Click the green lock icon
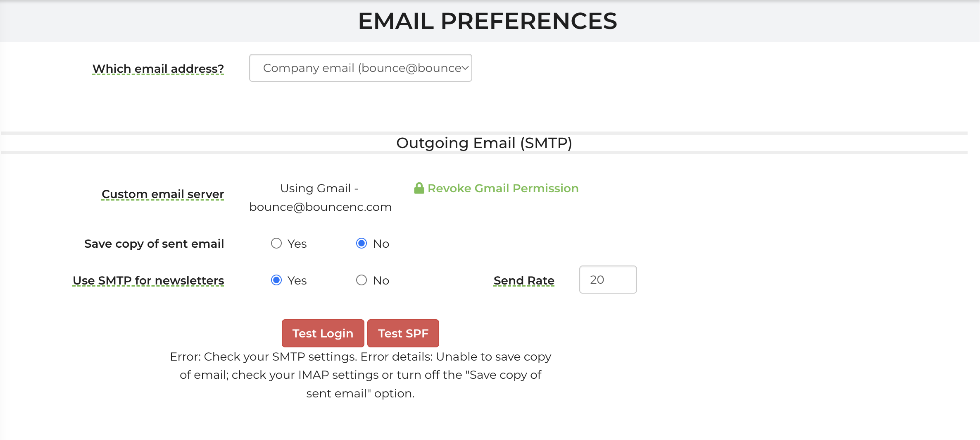Screen dimensions: 980x440 pos(419,189)
